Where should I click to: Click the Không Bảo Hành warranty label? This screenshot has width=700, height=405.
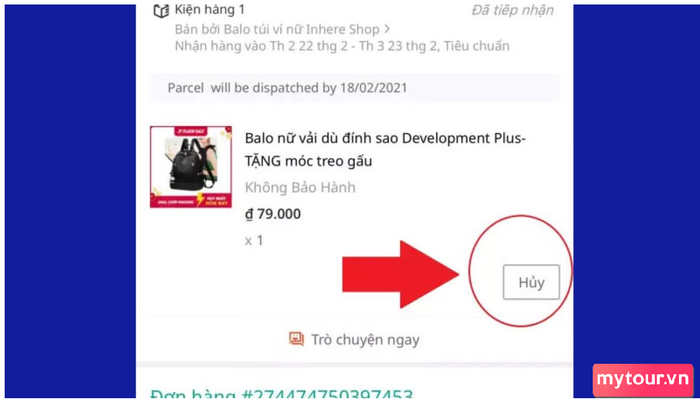pyautogui.click(x=300, y=188)
